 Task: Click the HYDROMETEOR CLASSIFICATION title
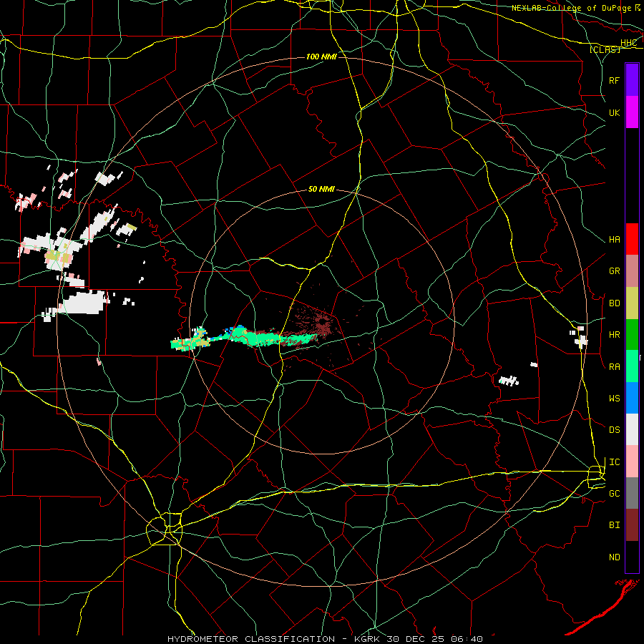[251, 639]
